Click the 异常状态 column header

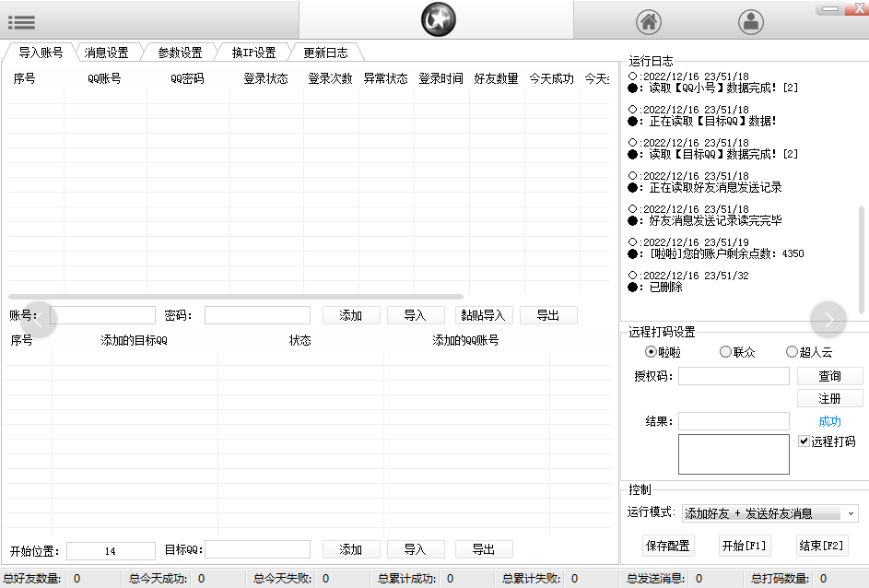(386, 78)
